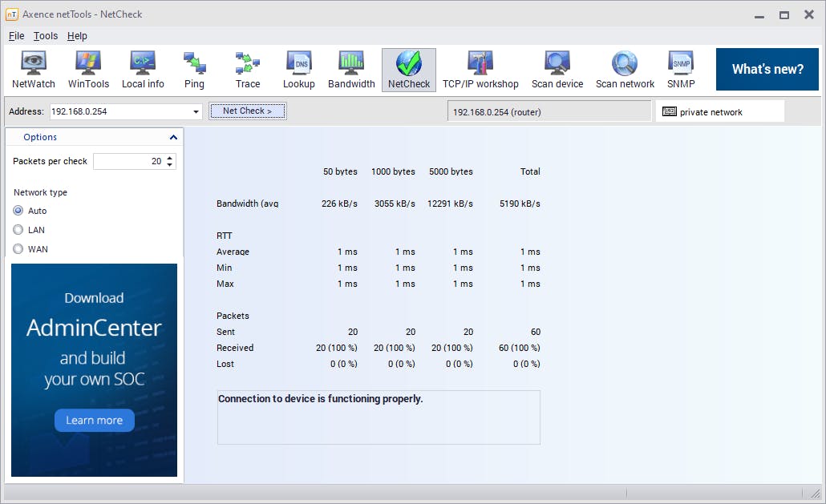The height and width of the screenshot is (504, 826).
Task: Open the NetWatch tool
Action: (x=34, y=70)
